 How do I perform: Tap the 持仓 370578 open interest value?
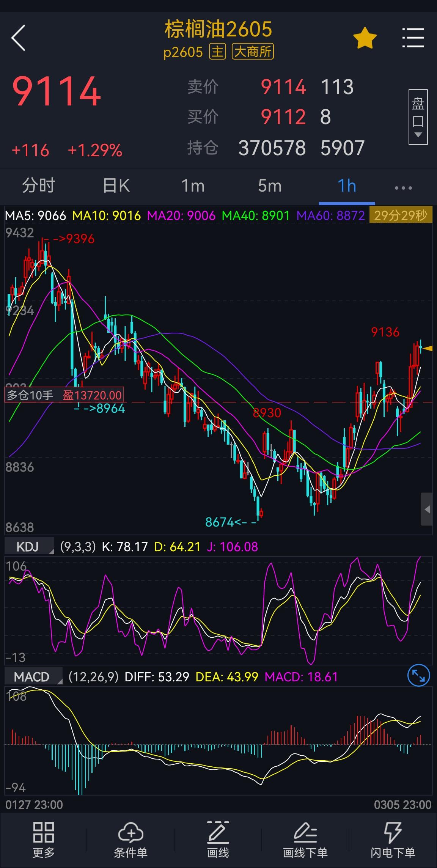pos(272,148)
